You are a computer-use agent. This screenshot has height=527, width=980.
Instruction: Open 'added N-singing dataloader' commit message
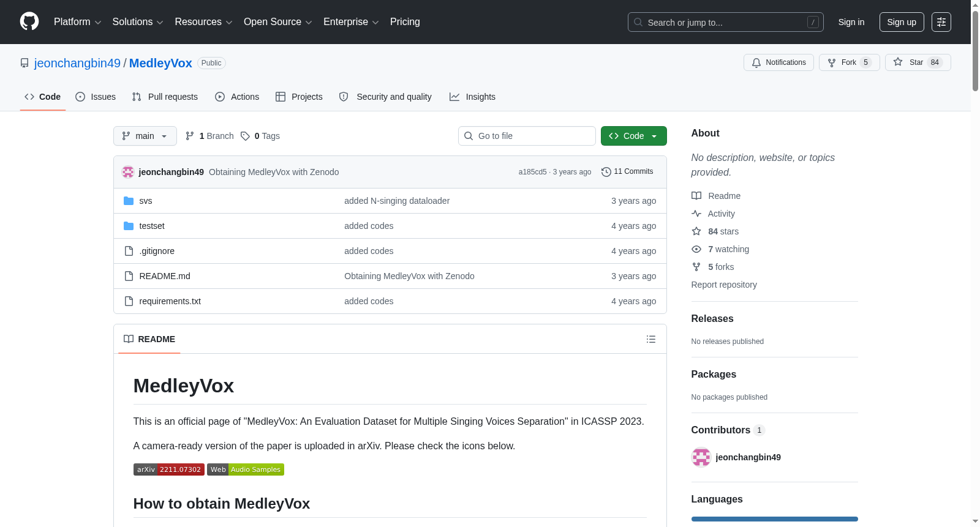[397, 201]
